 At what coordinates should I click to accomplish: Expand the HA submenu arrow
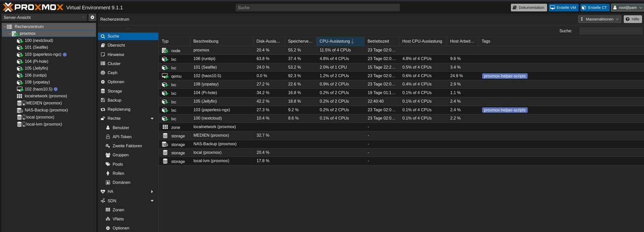(152, 192)
